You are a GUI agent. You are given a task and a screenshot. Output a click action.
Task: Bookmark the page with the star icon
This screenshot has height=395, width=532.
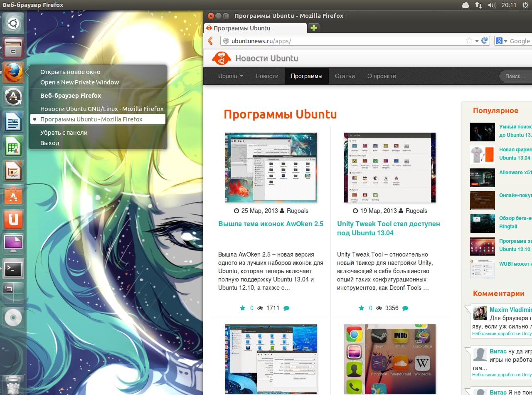tap(469, 41)
